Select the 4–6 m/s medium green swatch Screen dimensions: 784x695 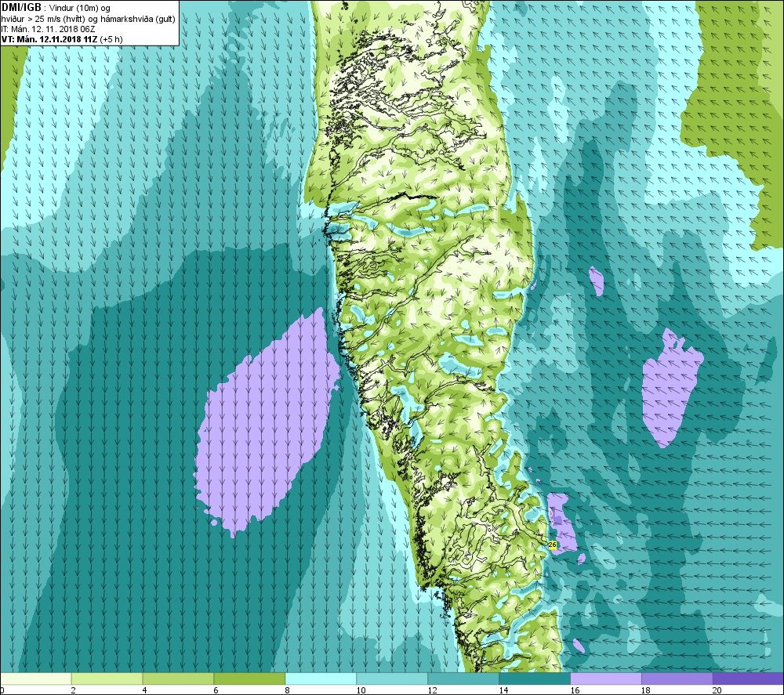point(178,679)
